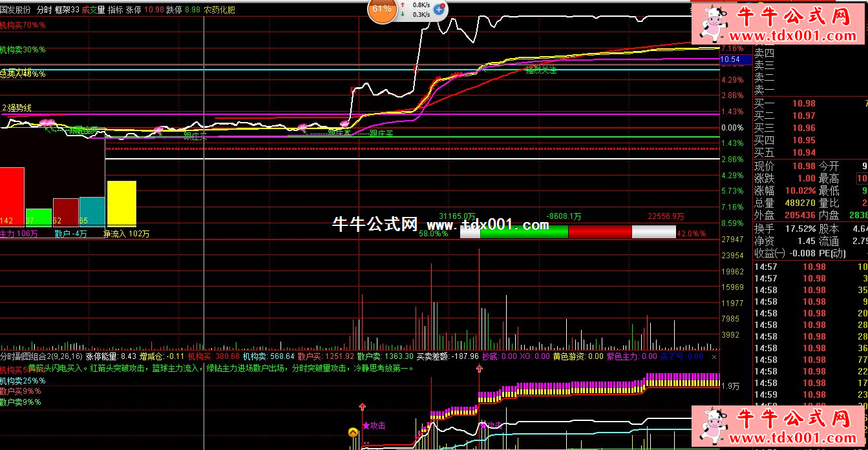Click the orange 61% memory accelerator ball
The image size is (868, 450).
(x=382, y=9)
